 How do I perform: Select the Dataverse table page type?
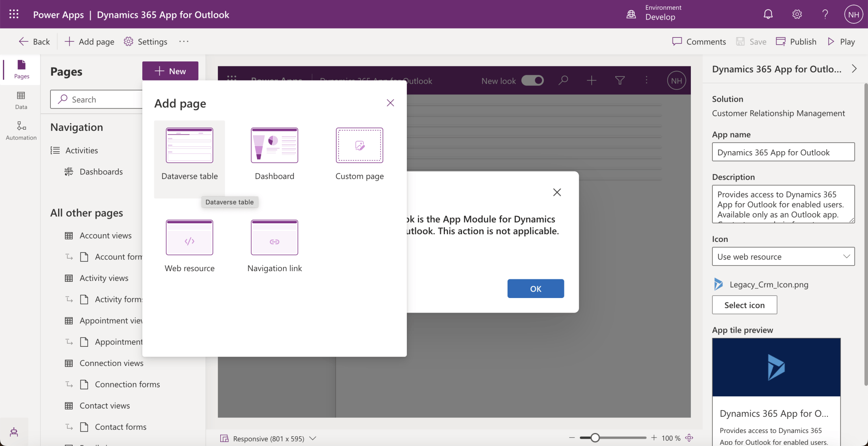coord(189,146)
